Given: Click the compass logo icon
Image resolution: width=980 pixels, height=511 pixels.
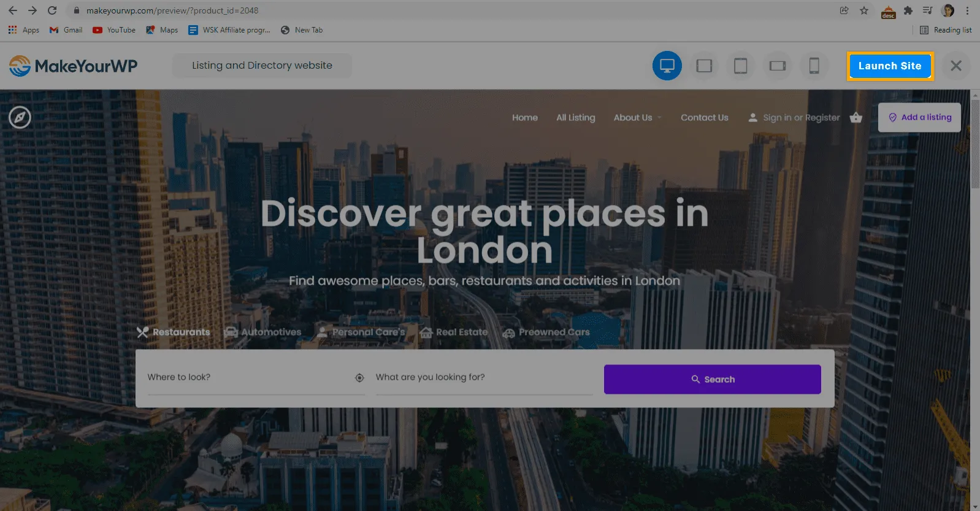Looking at the screenshot, I should (20, 117).
